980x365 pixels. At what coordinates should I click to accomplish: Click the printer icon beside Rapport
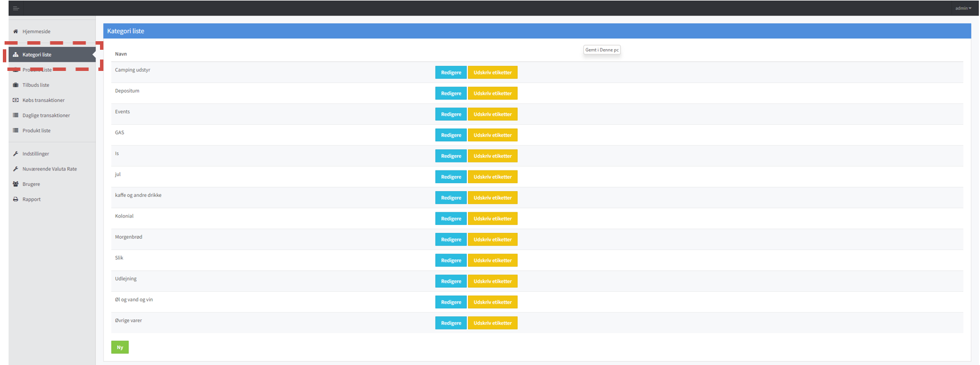pyautogui.click(x=15, y=200)
